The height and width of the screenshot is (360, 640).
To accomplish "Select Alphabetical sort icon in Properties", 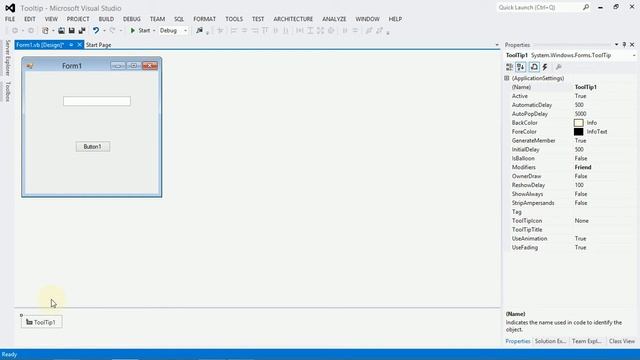I will coord(521,67).
